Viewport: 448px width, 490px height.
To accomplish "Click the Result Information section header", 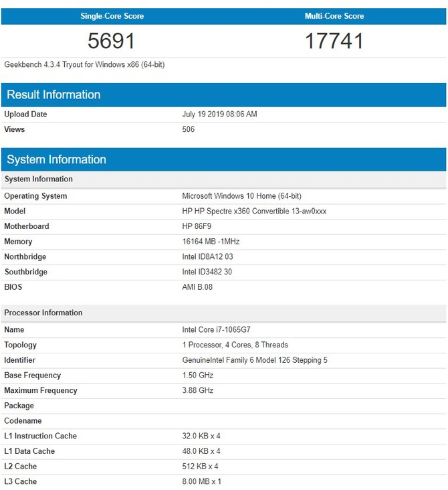I will 223,94.
